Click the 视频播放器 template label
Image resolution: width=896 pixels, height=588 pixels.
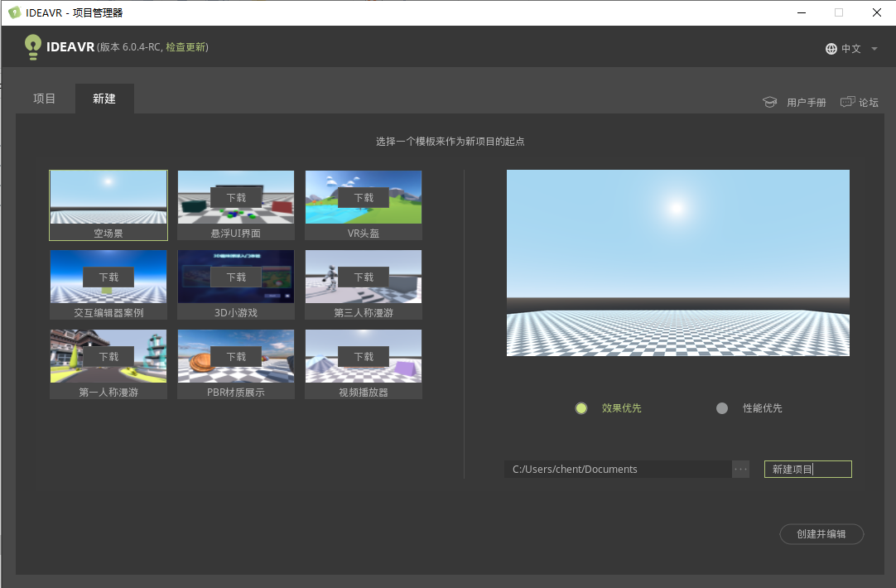coord(364,392)
